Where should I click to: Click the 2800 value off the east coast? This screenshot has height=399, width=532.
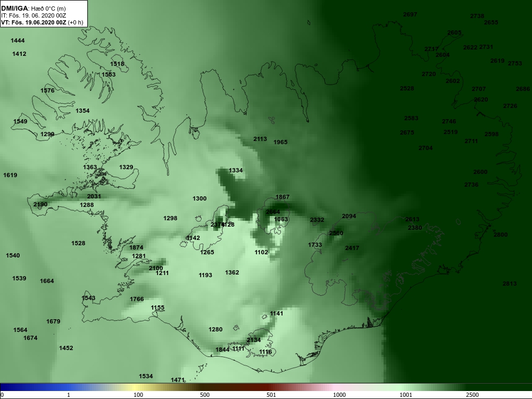click(501, 235)
